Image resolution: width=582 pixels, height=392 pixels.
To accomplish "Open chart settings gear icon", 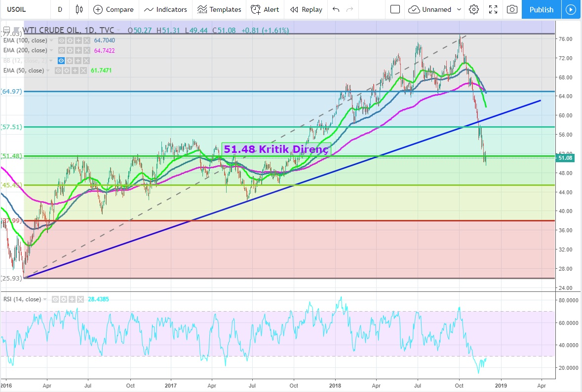I will pyautogui.click(x=474, y=9).
